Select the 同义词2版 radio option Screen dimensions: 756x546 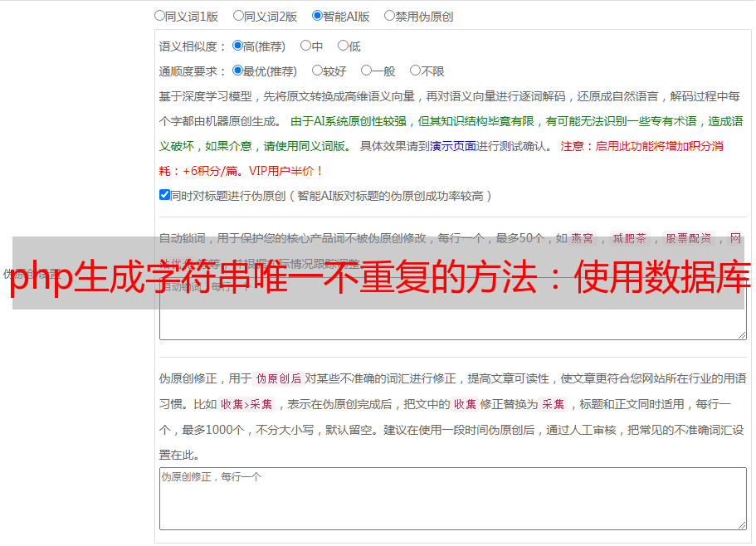pyautogui.click(x=238, y=16)
